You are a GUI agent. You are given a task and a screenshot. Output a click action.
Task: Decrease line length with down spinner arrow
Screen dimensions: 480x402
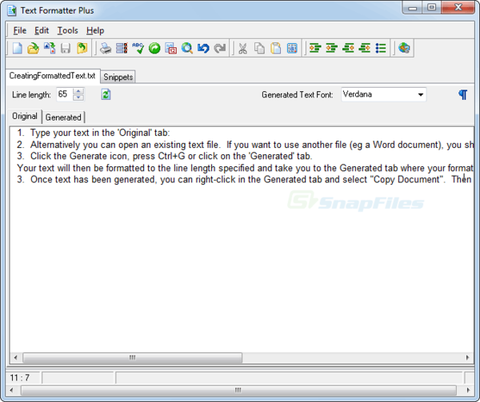point(78,98)
